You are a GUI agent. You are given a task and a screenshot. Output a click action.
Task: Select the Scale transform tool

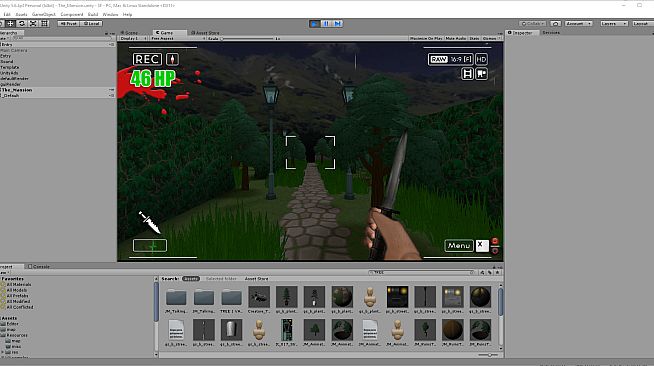click(33, 24)
